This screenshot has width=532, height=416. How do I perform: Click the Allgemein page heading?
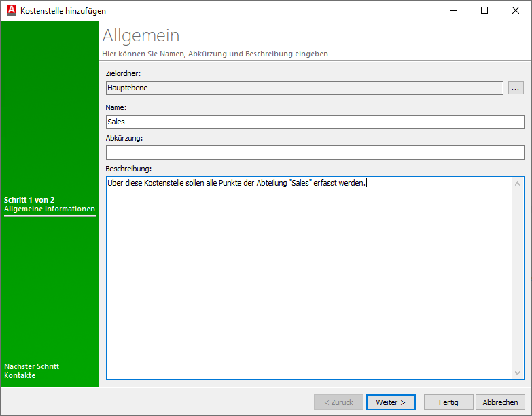141,36
